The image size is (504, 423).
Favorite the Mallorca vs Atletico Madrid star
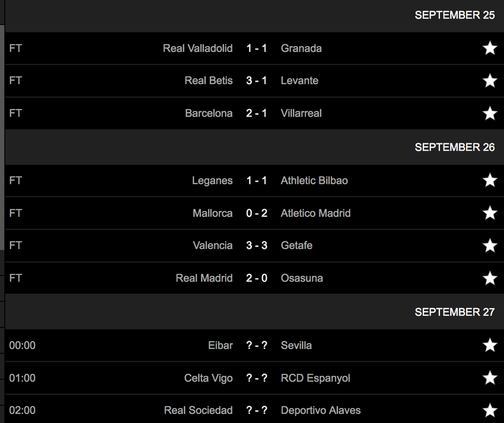(489, 213)
